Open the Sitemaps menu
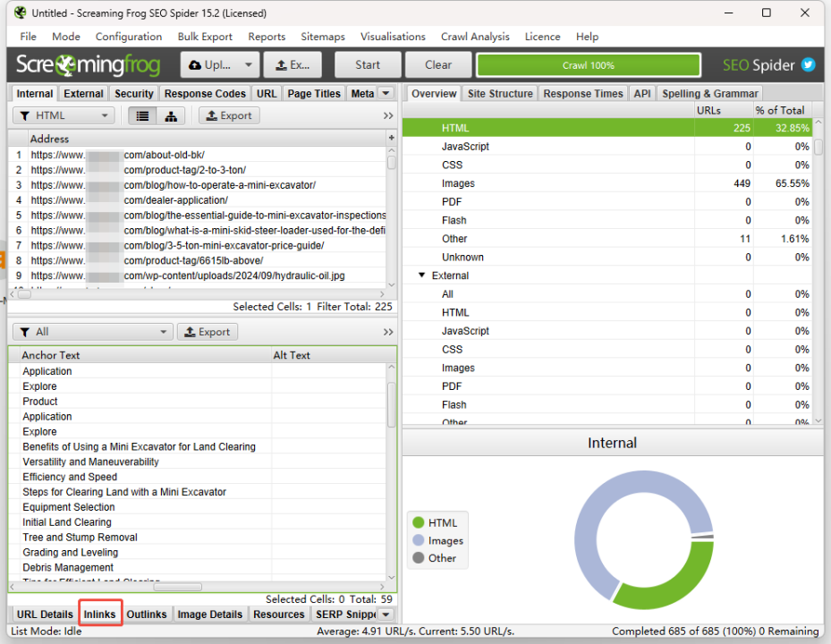831x644 pixels. (x=323, y=37)
